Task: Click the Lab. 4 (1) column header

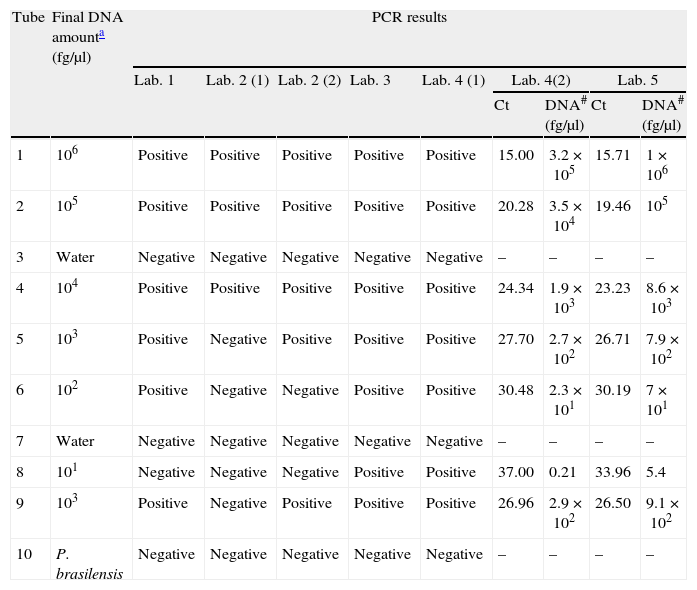Action: 453,80
